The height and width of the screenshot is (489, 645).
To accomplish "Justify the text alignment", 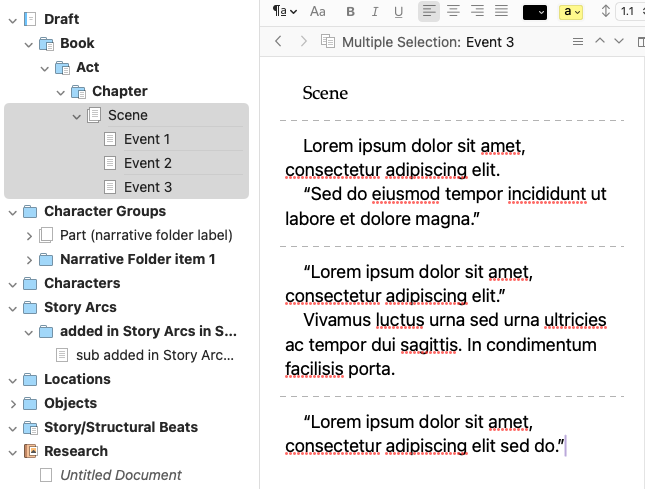I will click(501, 12).
